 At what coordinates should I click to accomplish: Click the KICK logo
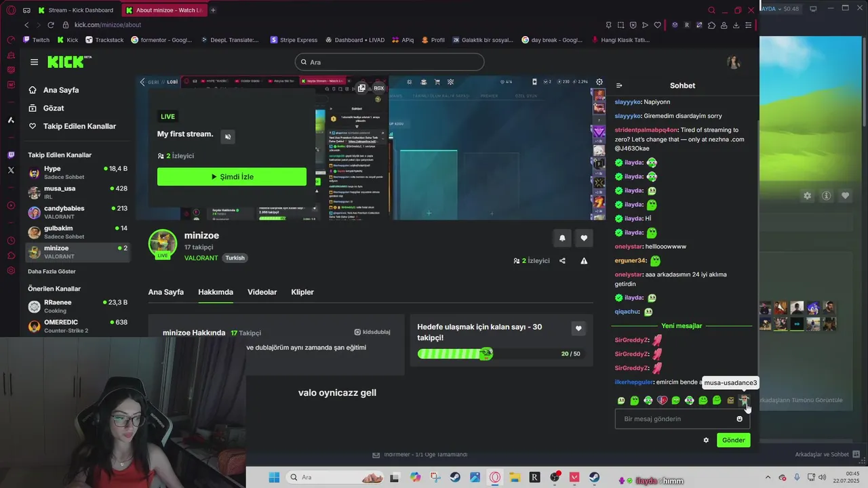coord(68,62)
